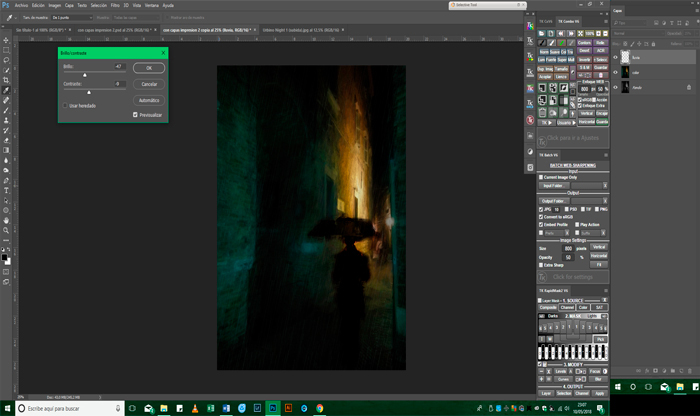Select the Crop tool
Screen dimensions: 700x416
pyautogui.click(x=6, y=78)
